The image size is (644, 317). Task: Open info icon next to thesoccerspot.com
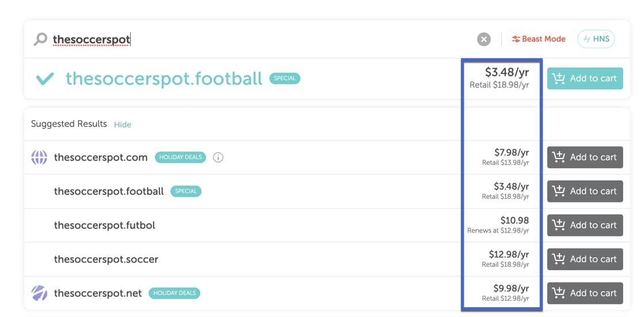(x=218, y=157)
